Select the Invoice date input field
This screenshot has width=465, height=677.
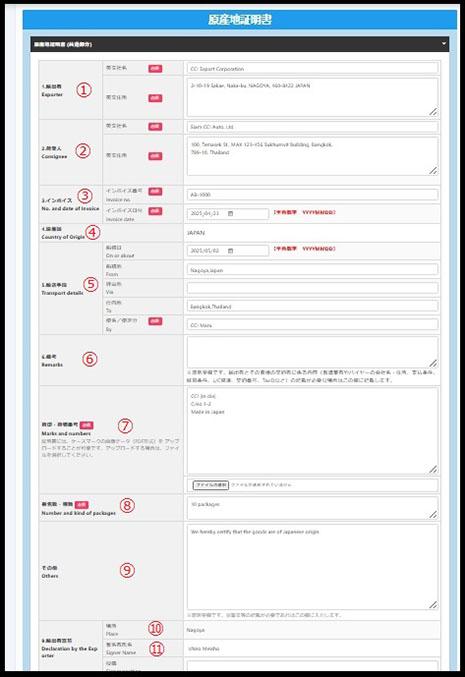tap(228, 214)
